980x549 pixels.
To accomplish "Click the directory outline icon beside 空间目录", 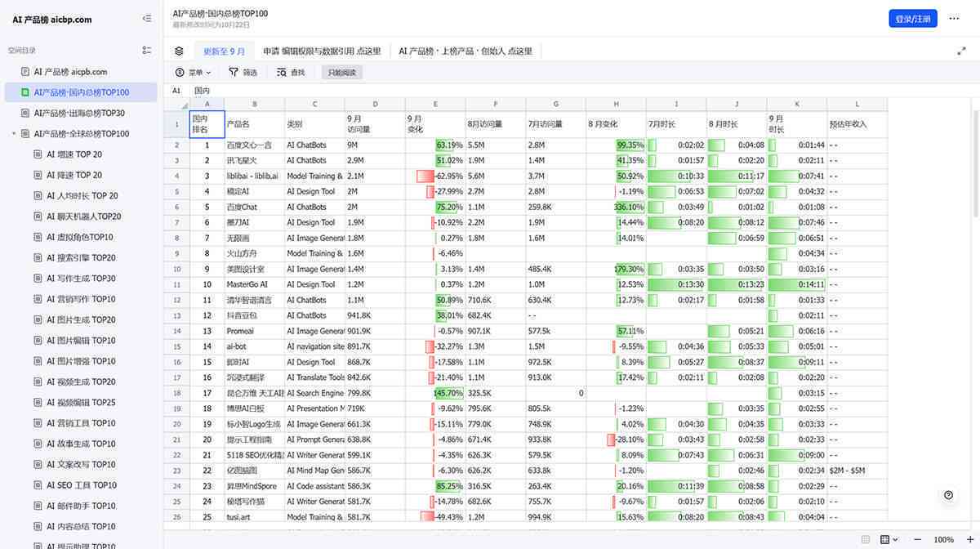I will pyautogui.click(x=147, y=51).
